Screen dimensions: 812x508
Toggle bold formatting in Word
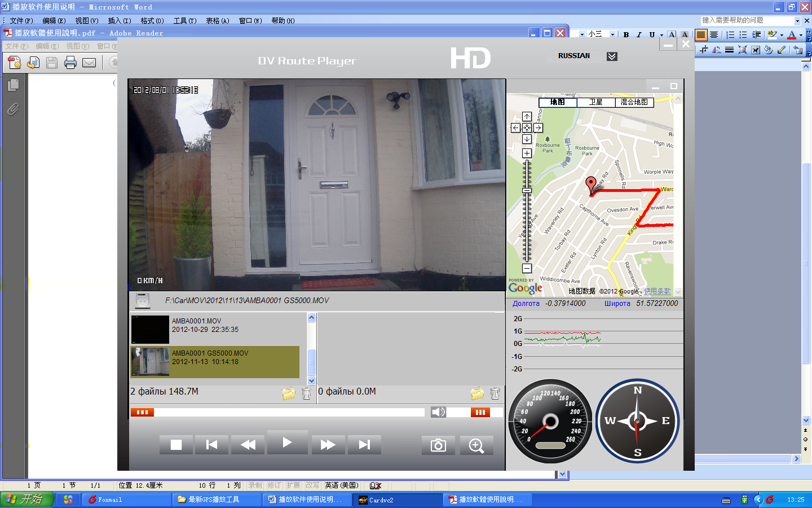click(626, 34)
